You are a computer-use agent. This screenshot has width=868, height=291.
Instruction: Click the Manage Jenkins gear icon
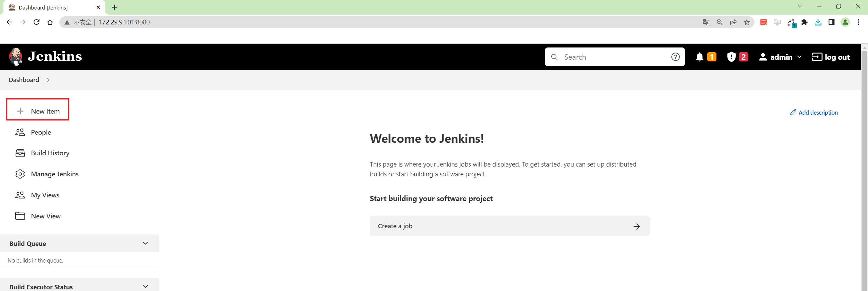point(20,174)
